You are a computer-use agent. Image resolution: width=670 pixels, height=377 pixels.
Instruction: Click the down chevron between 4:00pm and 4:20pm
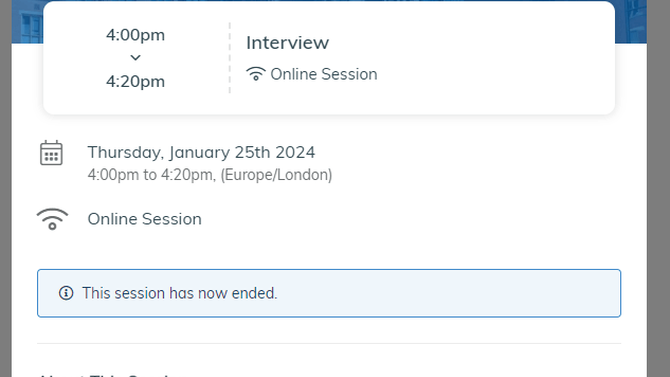[135, 58]
